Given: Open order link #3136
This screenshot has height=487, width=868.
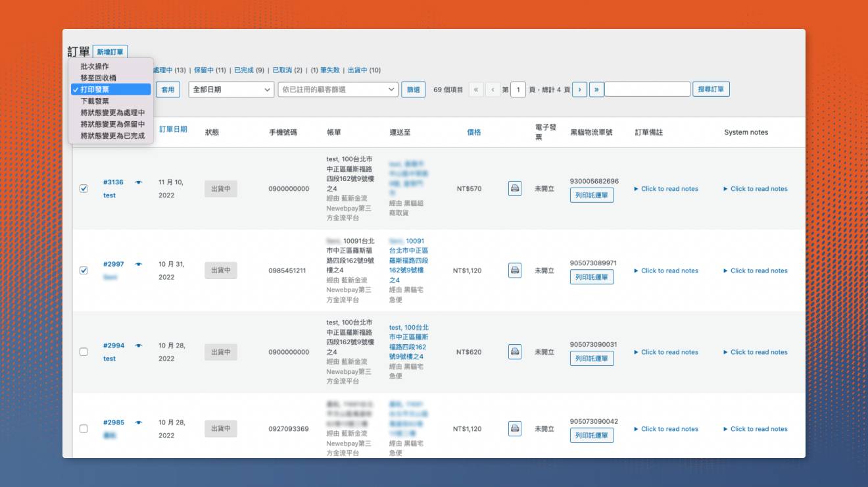Looking at the screenshot, I should (113, 182).
